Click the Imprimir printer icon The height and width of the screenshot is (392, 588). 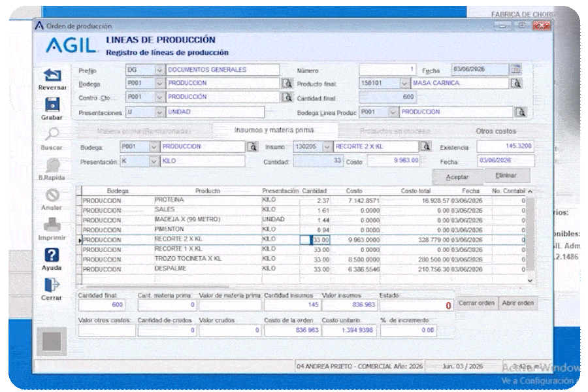[x=52, y=225]
